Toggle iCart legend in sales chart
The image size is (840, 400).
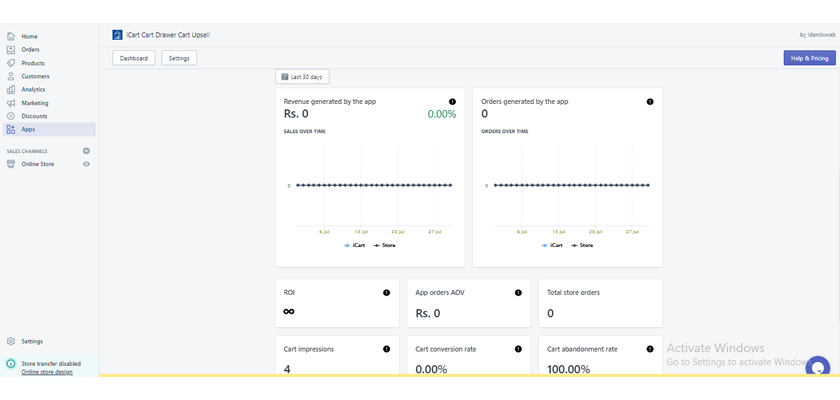click(x=355, y=245)
